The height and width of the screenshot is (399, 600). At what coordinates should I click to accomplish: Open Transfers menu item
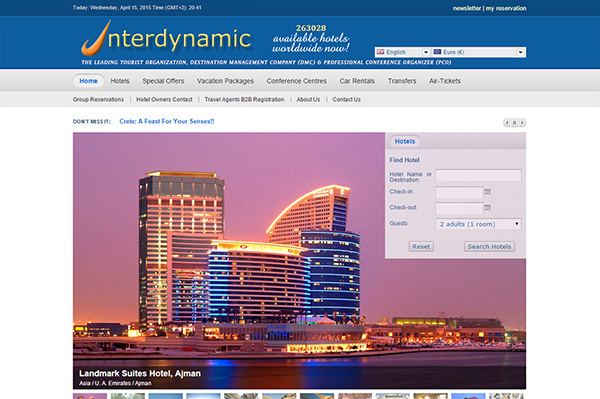pyautogui.click(x=402, y=81)
